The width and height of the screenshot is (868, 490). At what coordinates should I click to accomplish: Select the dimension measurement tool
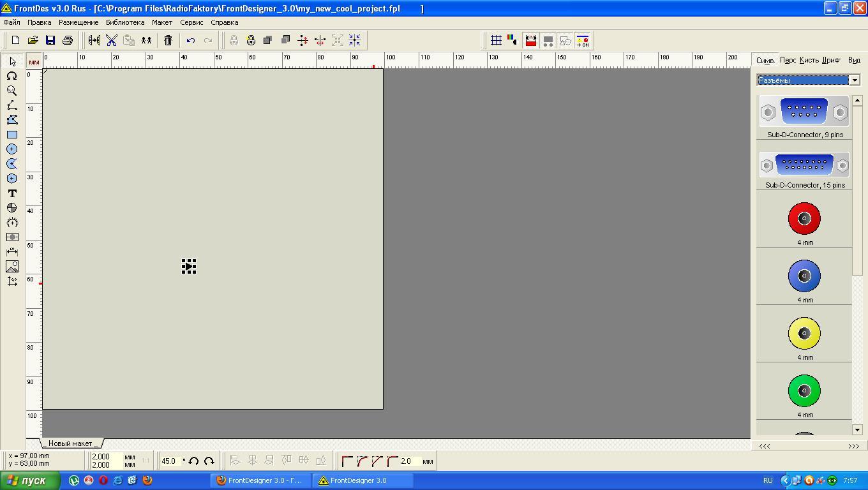[x=12, y=251]
